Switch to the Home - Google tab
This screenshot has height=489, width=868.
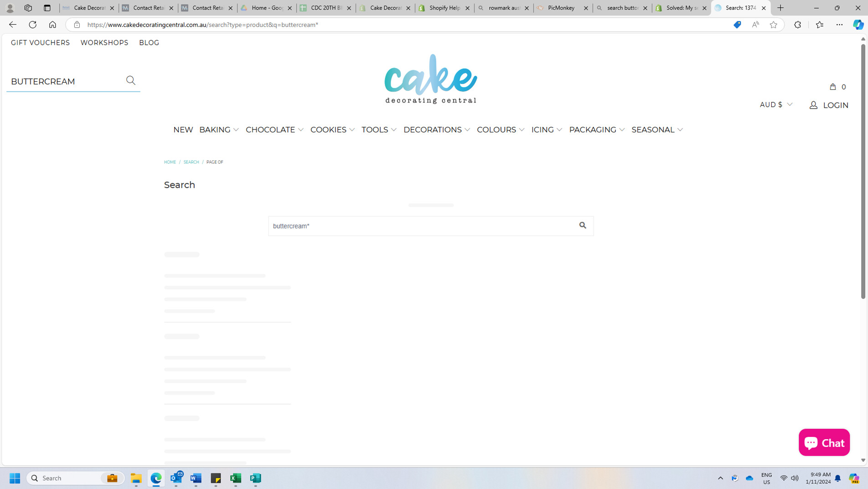point(267,8)
